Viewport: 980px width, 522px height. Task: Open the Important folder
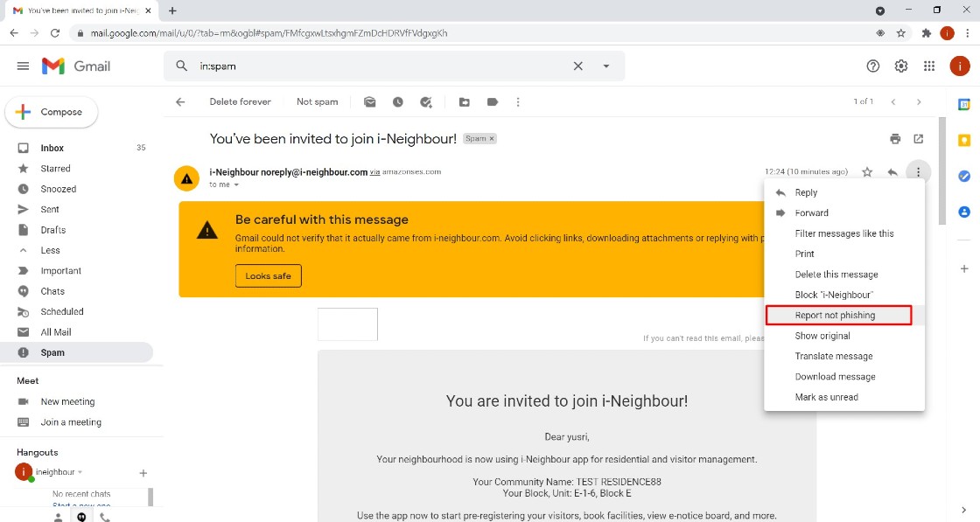click(x=76, y=270)
